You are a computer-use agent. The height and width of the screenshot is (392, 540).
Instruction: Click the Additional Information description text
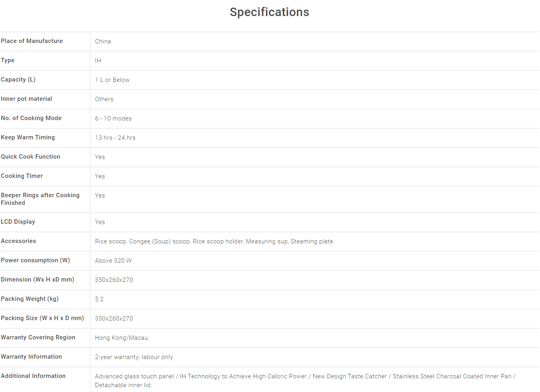[x=305, y=376]
